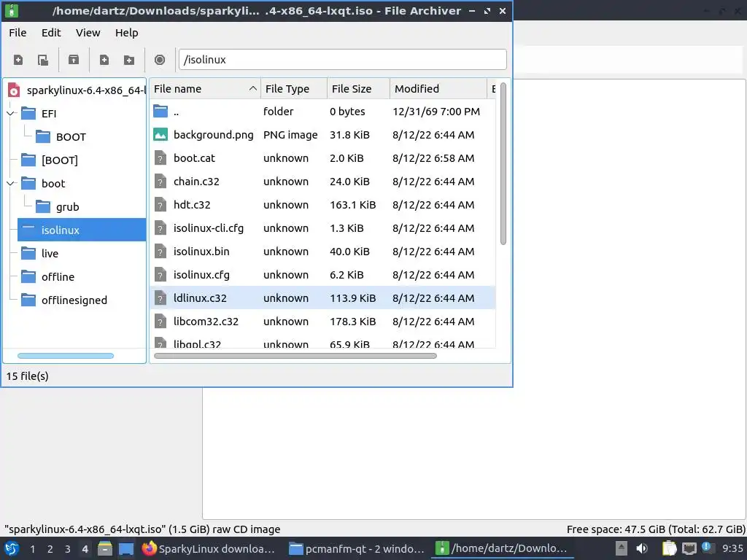The height and width of the screenshot is (560, 747).
Task: Click the Add files toolbar icon
Action: click(104, 60)
